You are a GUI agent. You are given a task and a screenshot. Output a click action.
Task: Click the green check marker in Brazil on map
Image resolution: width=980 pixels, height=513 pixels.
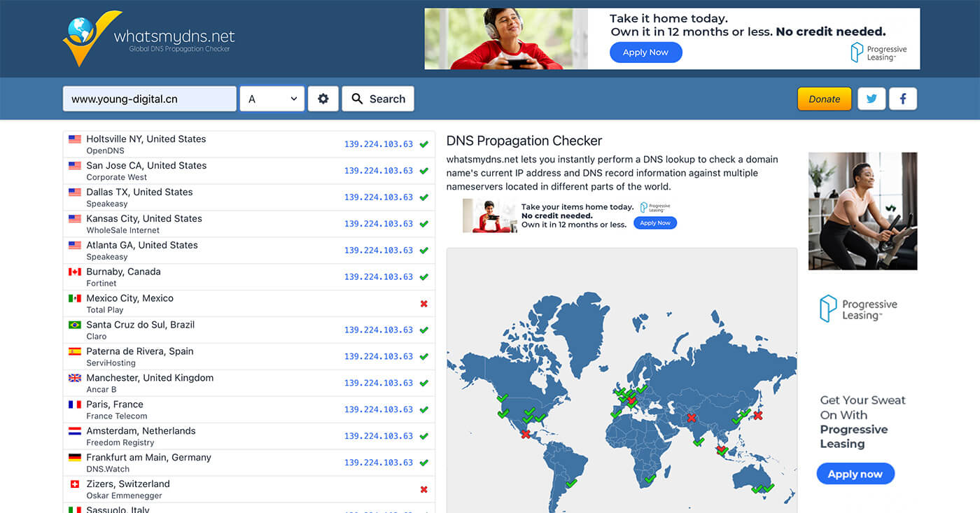(x=572, y=482)
